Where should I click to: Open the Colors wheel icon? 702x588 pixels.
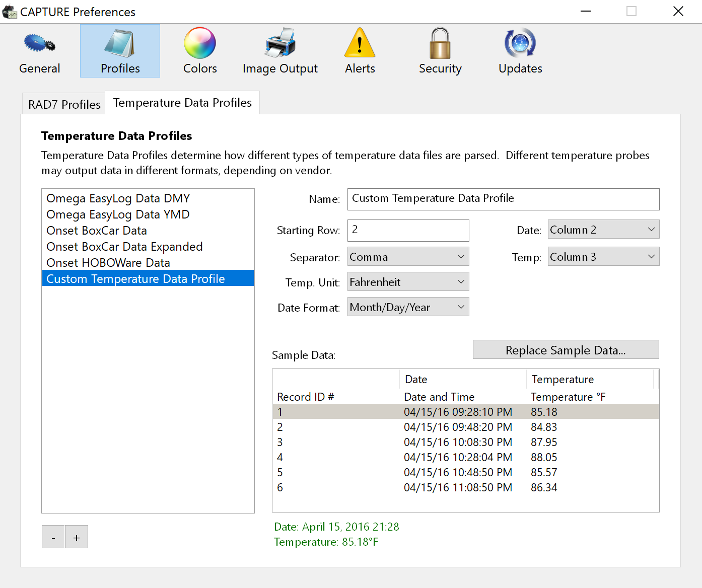coord(200,43)
